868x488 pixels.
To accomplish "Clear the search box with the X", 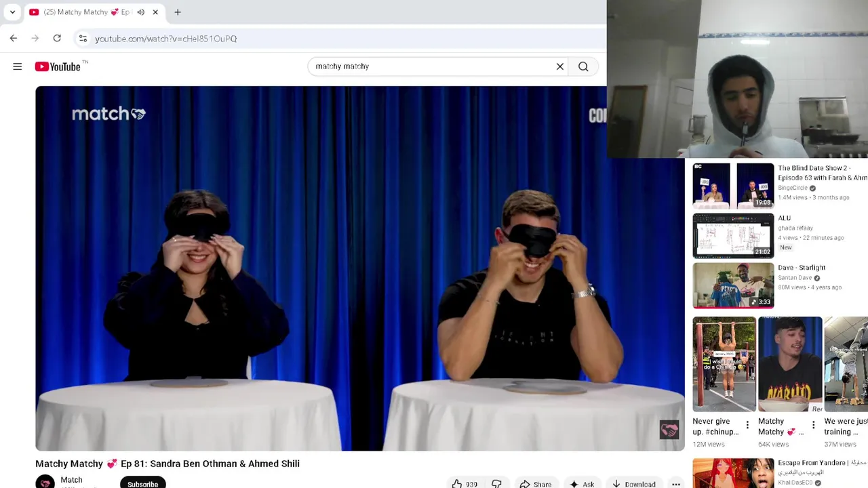I will pos(560,66).
